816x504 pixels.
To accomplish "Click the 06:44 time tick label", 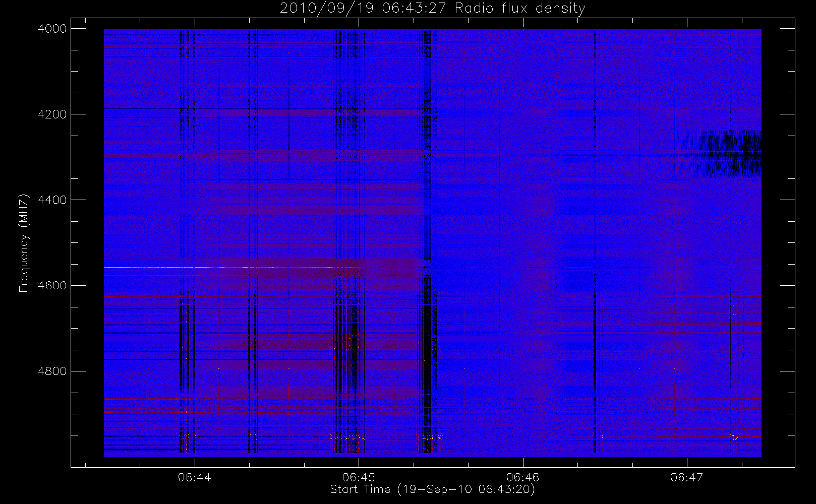I will click(194, 477).
